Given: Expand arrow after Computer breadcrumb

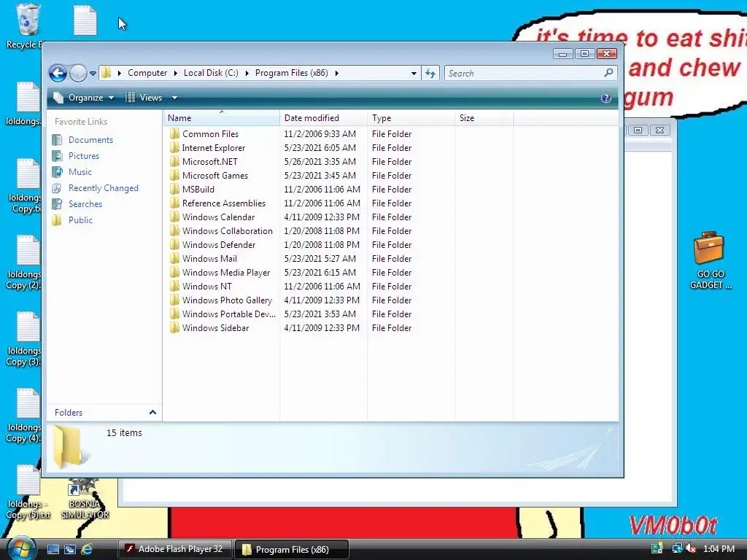Looking at the screenshot, I should tap(175, 73).
